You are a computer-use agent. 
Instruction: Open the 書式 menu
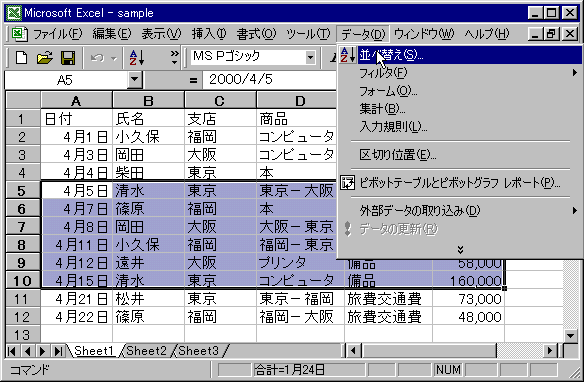point(256,34)
